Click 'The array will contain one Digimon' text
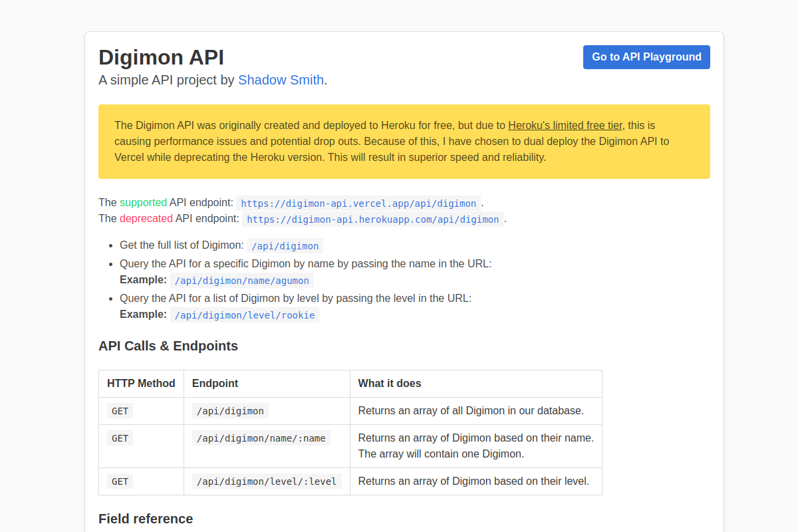 click(441, 454)
